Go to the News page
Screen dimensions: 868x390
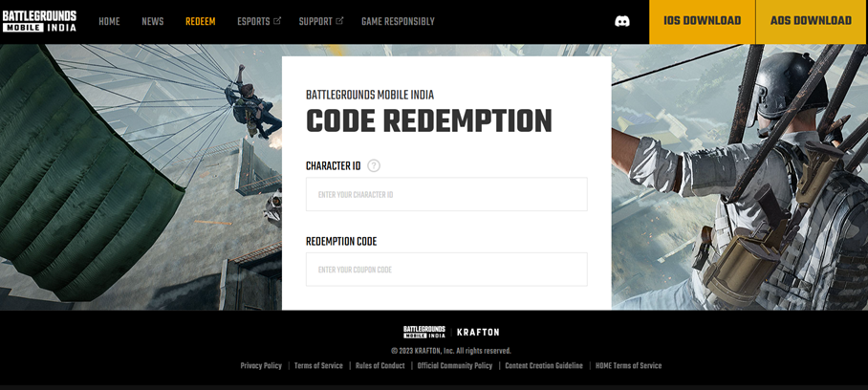(x=153, y=21)
